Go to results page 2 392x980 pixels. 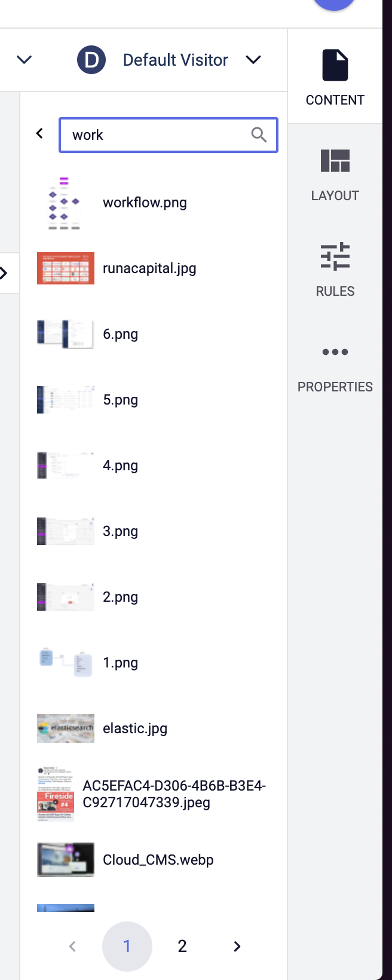pos(182,946)
